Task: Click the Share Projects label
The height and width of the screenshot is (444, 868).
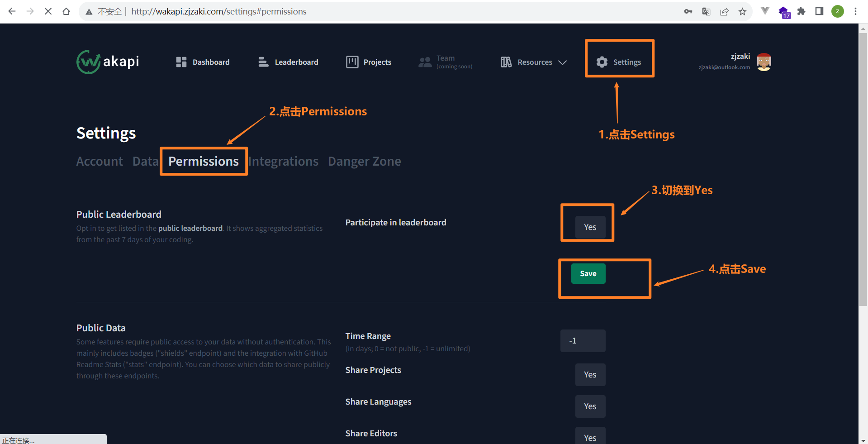Action: click(x=373, y=370)
